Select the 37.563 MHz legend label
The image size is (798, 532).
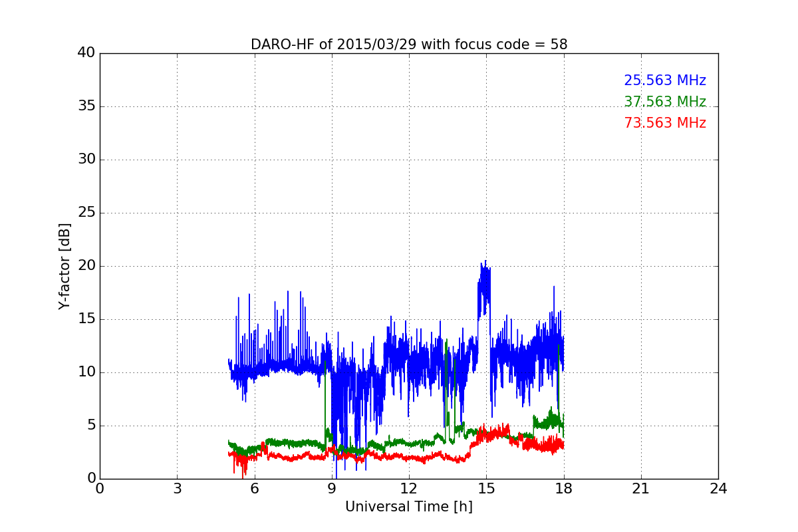[665, 102]
